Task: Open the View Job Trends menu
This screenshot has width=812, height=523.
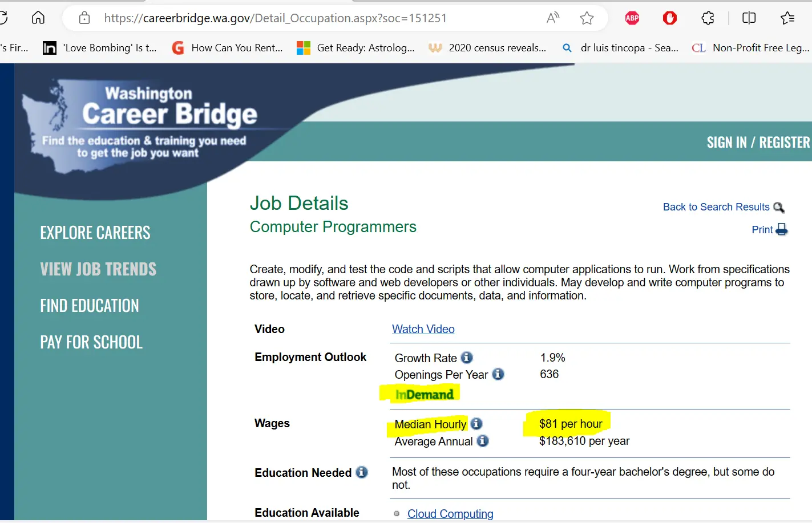Action: point(98,269)
